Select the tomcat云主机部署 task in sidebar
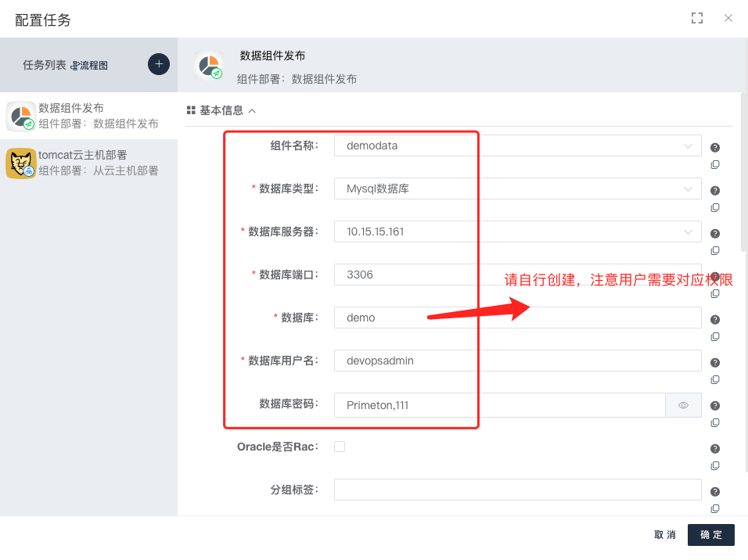The image size is (748, 560). [x=88, y=163]
